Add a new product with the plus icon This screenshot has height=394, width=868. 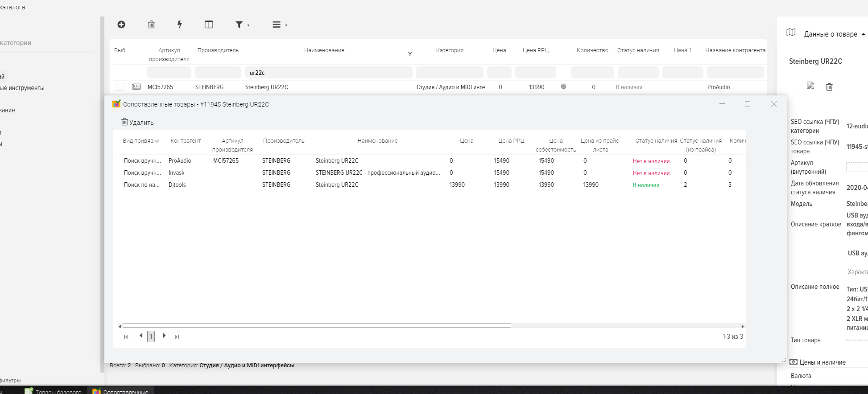tap(121, 25)
